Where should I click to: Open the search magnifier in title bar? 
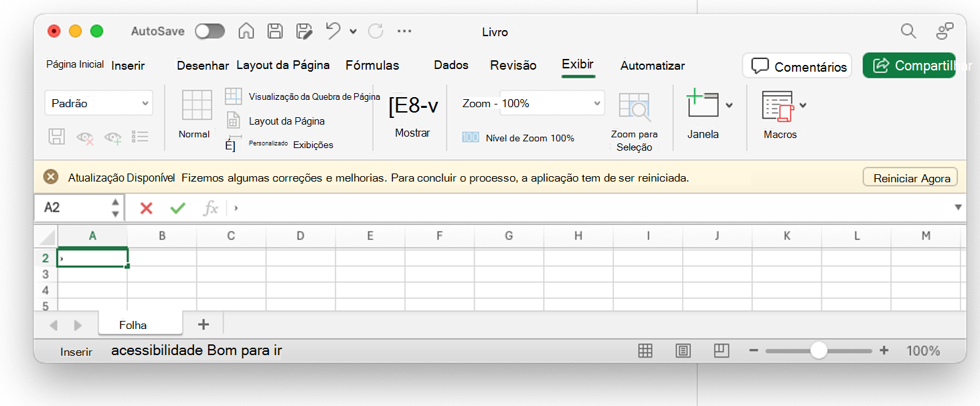tap(908, 31)
